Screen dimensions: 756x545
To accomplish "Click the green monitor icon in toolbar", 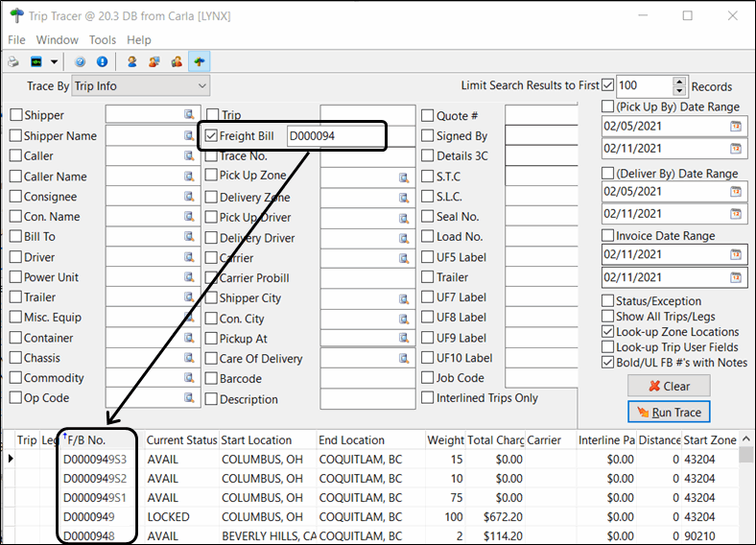I will (x=35, y=62).
